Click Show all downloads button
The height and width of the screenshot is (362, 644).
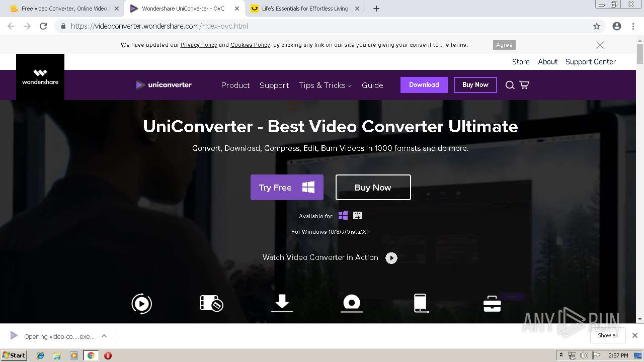pos(608,335)
